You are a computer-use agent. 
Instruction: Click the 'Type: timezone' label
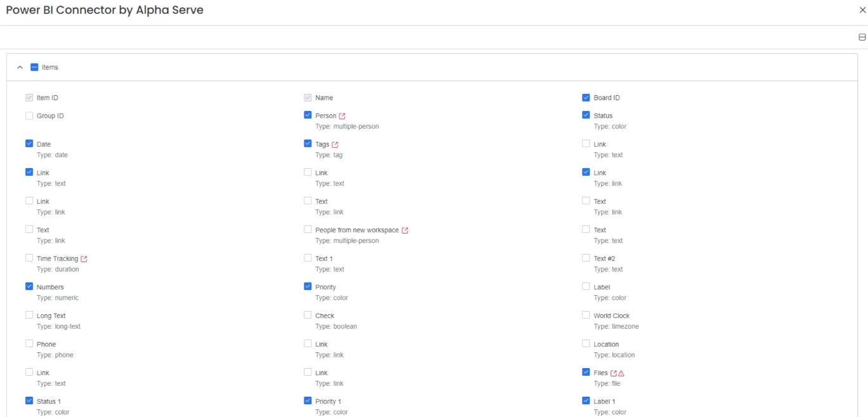[x=616, y=326]
